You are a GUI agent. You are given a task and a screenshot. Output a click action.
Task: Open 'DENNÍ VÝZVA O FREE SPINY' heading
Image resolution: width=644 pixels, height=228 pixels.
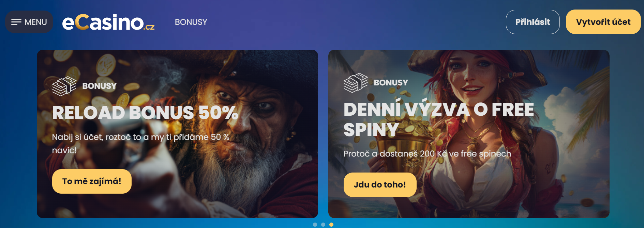pyautogui.click(x=439, y=119)
